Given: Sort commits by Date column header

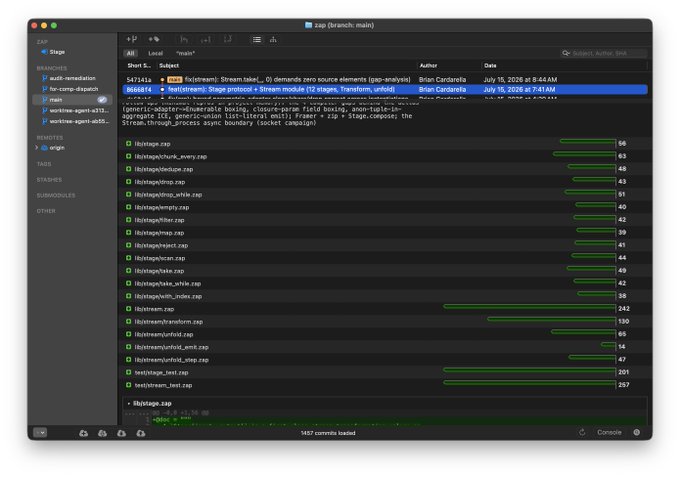Looking at the screenshot, I should 490,65.
